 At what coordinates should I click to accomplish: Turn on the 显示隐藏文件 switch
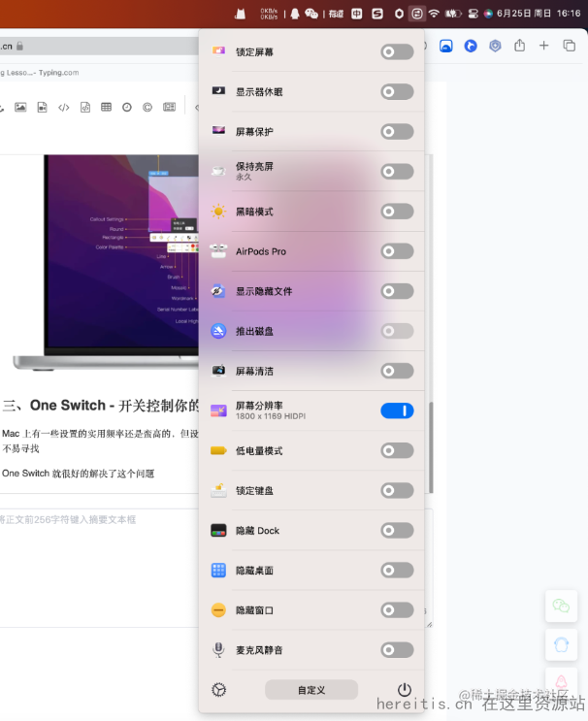point(397,291)
